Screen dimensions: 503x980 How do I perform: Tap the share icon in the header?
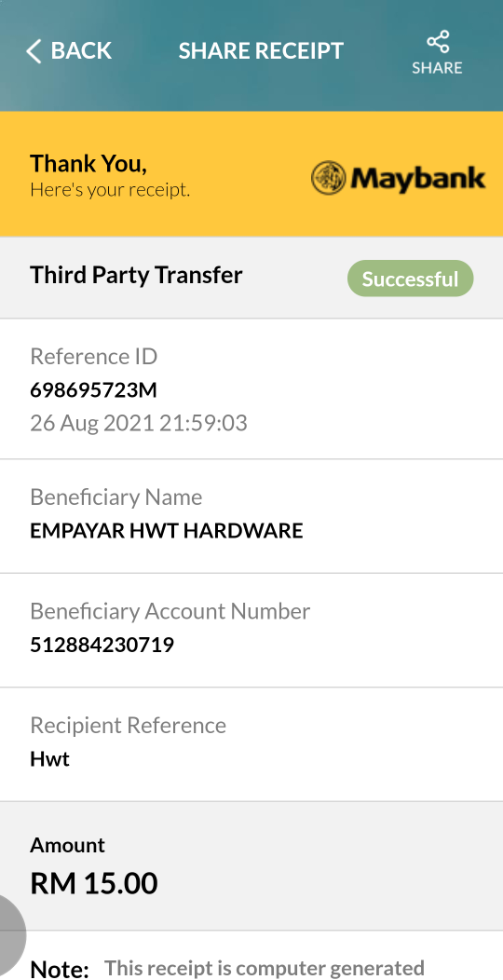point(438,42)
